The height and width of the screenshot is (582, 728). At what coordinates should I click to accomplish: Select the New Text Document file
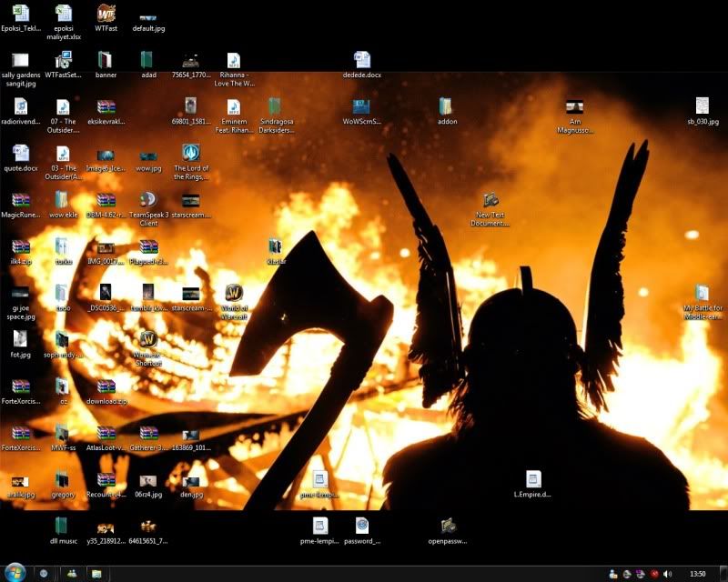[x=490, y=200]
